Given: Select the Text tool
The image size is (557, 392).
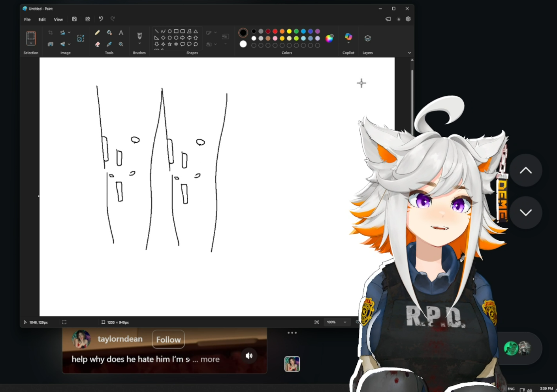Looking at the screenshot, I should coord(121,32).
